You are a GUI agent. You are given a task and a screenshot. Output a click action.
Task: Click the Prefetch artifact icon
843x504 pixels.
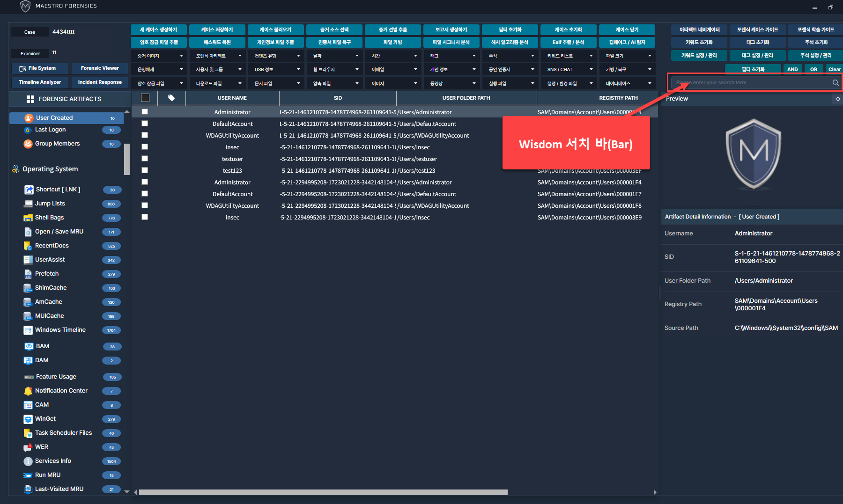tap(28, 274)
